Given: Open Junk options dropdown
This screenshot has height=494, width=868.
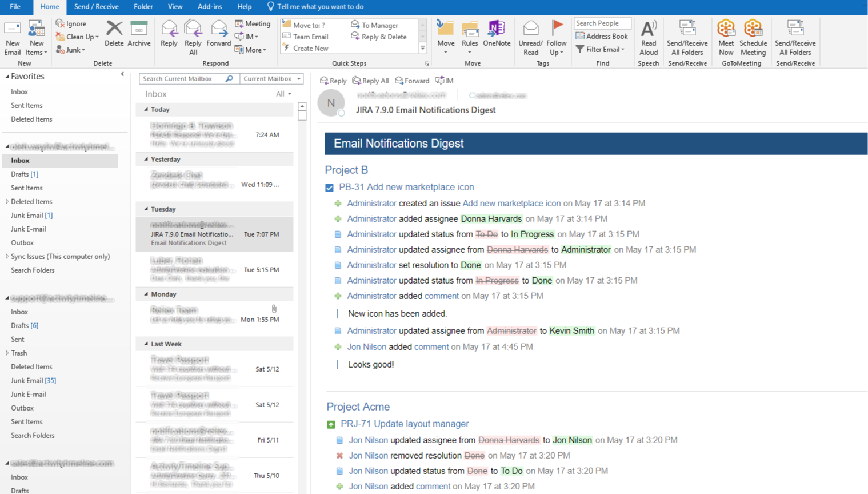Looking at the screenshot, I should 71,50.
